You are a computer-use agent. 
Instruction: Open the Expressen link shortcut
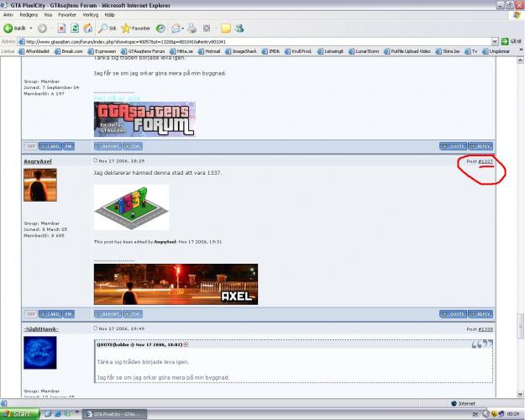[102, 51]
